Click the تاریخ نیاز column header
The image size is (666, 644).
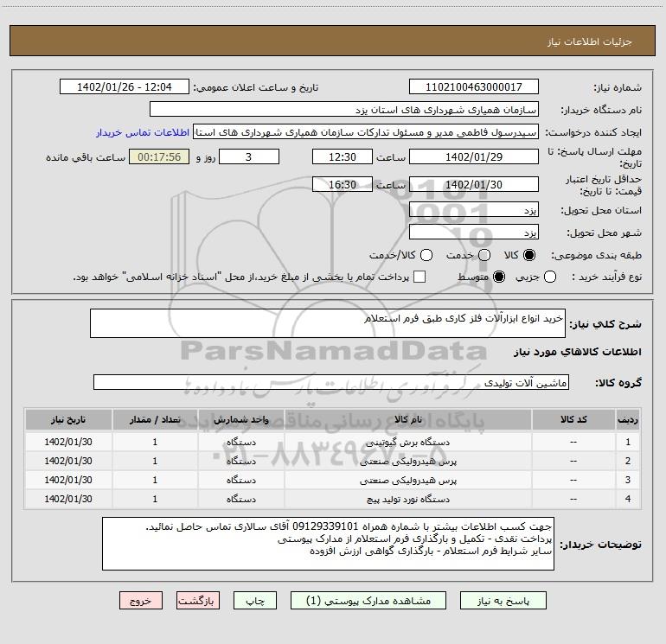click(68, 420)
